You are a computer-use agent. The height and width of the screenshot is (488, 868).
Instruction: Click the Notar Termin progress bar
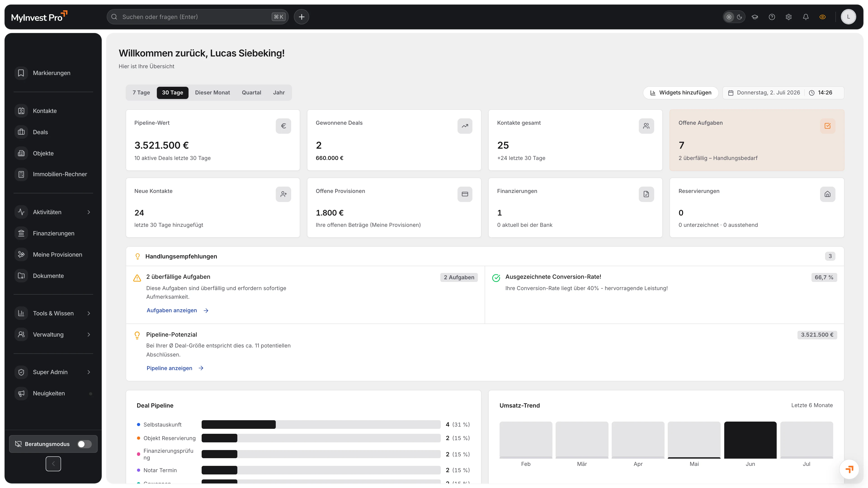coord(321,470)
